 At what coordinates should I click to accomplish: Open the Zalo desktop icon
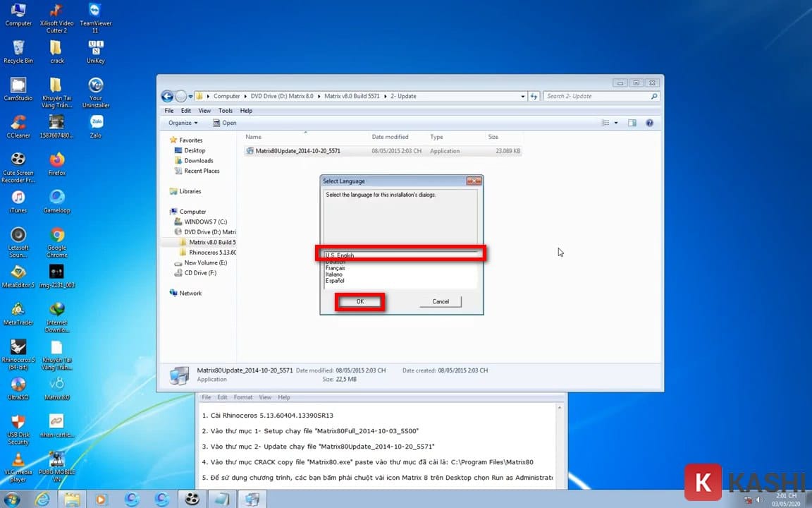point(96,123)
